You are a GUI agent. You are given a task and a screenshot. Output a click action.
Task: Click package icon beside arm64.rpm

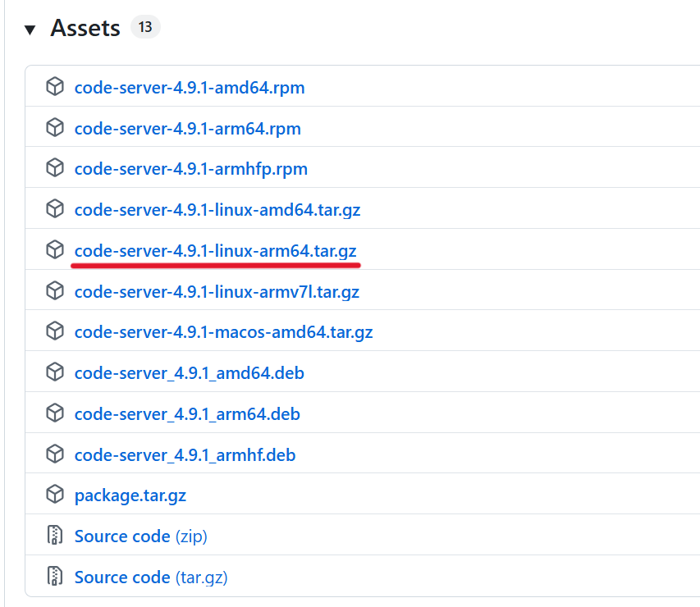click(x=55, y=128)
